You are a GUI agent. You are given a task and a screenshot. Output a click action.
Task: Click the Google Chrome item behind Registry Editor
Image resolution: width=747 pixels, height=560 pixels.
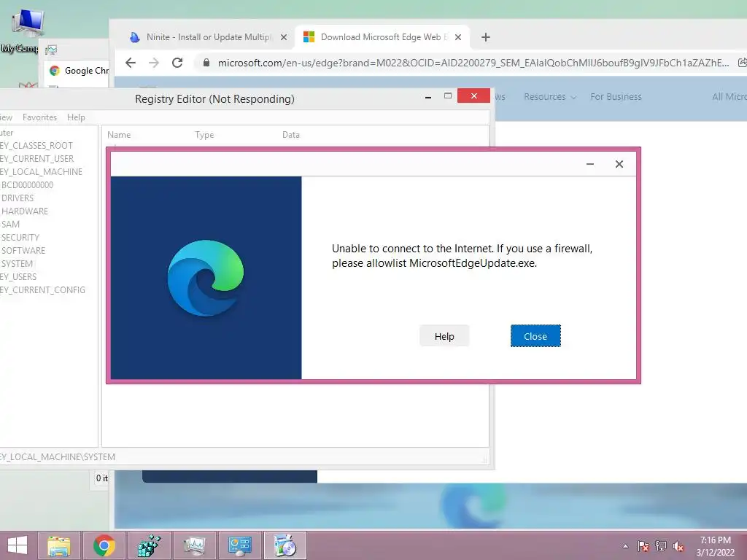pos(79,71)
